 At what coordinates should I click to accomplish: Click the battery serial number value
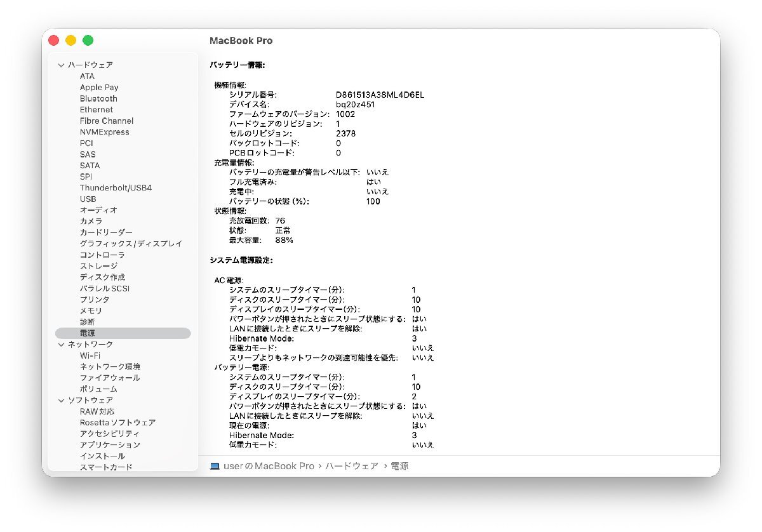380,95
